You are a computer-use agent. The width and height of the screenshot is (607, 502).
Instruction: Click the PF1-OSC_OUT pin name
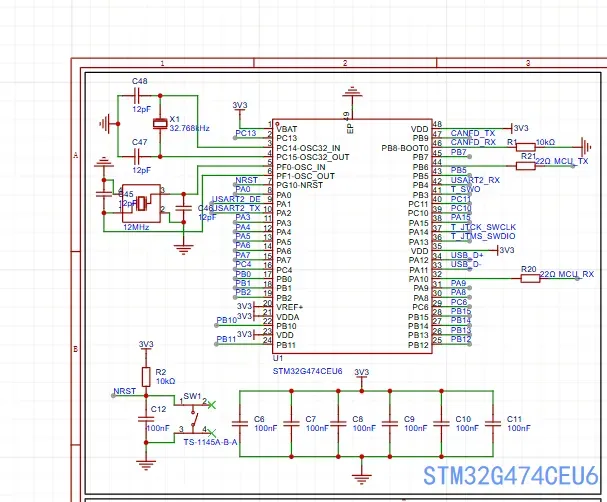pos(305,176)
